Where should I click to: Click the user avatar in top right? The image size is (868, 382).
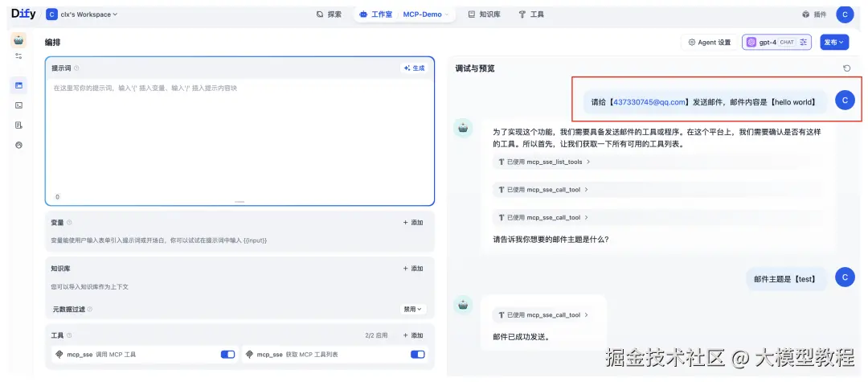point(845,14)
